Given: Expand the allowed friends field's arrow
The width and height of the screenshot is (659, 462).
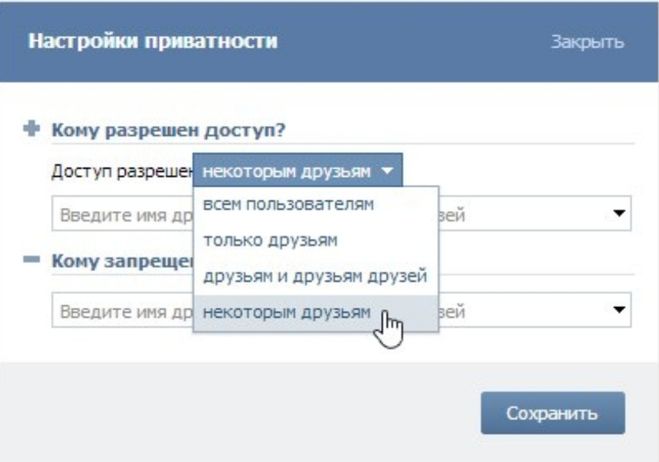Looking at the screenshot, I should click(619, 214).
